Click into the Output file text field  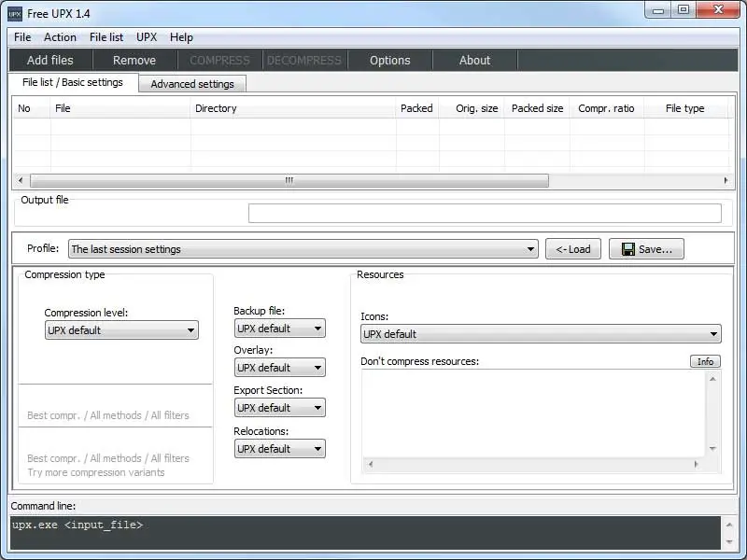(x=485, y=214)
